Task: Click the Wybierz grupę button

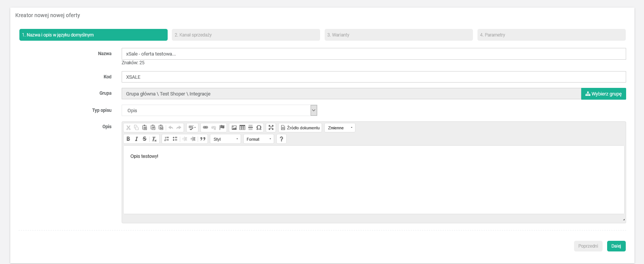Action: 603,94
